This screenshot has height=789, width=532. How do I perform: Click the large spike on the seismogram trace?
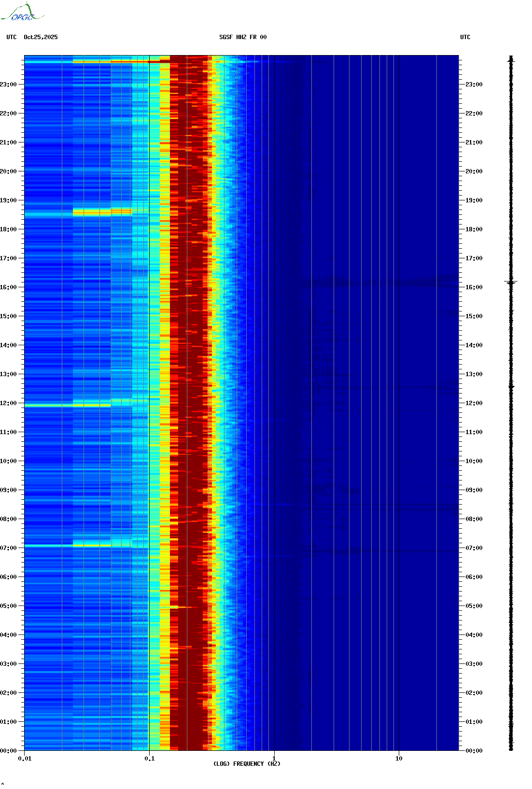pyautogui.click(x=511, y=282)
